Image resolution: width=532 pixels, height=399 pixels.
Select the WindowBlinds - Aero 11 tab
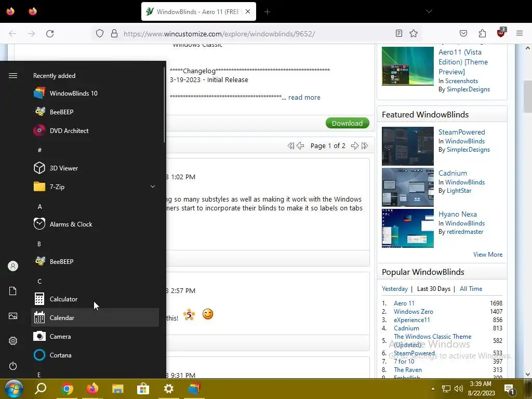pyautogui.click(x=198, y=11)
